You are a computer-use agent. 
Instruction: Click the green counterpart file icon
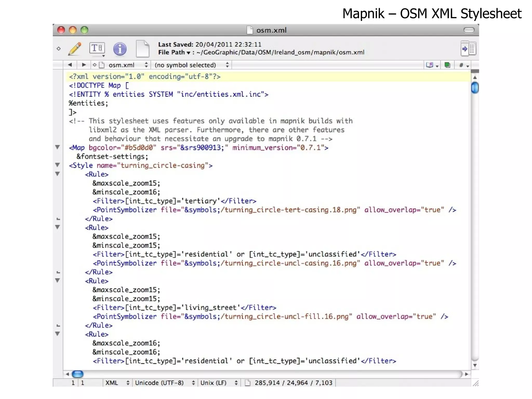pos(447,65)
